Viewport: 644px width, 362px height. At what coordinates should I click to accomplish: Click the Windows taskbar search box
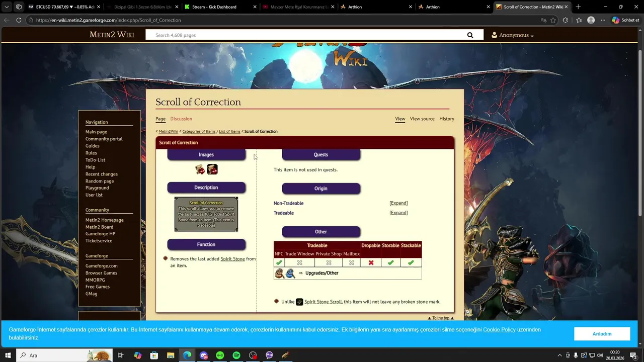pyautogui.click(x=65, y=355)
